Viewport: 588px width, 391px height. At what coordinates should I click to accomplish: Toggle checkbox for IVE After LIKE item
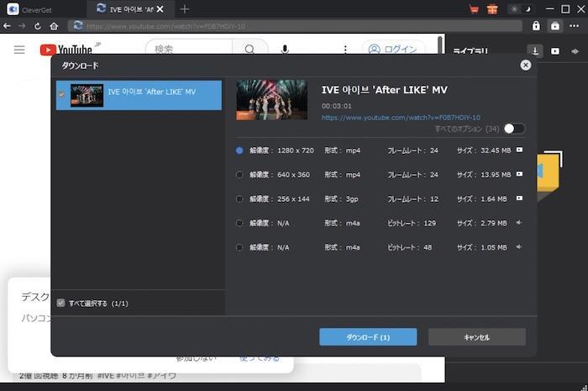61,94
